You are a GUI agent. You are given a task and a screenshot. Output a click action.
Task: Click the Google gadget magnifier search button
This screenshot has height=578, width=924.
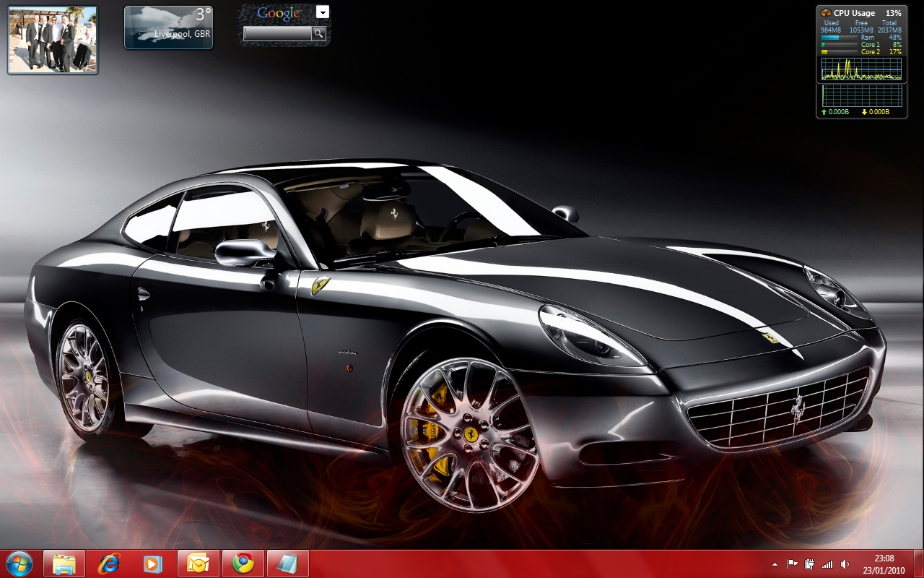(318, 33)
